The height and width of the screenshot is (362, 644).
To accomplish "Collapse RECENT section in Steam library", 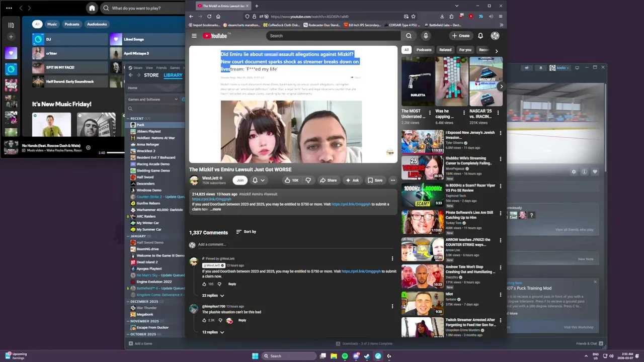I will [128, 119].
